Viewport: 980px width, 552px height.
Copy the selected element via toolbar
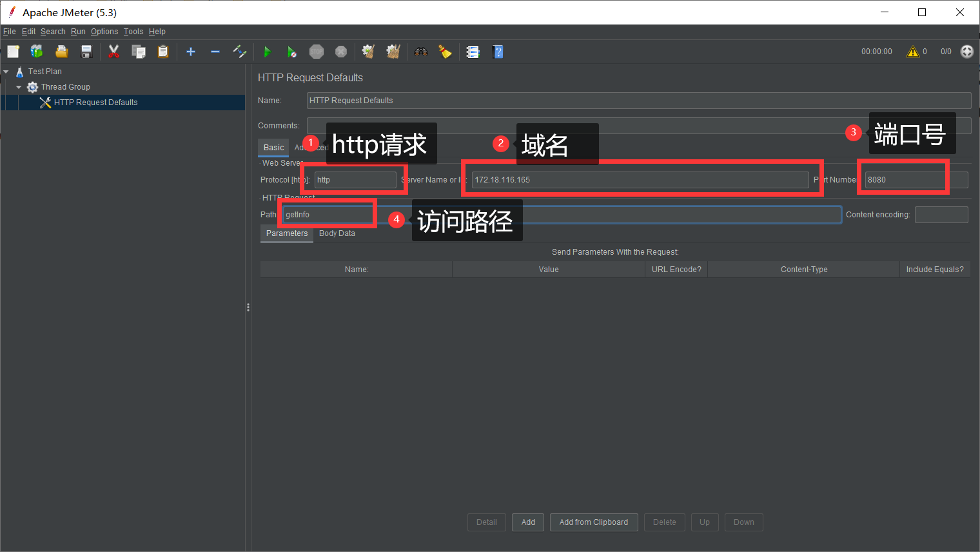coord(139,52)
